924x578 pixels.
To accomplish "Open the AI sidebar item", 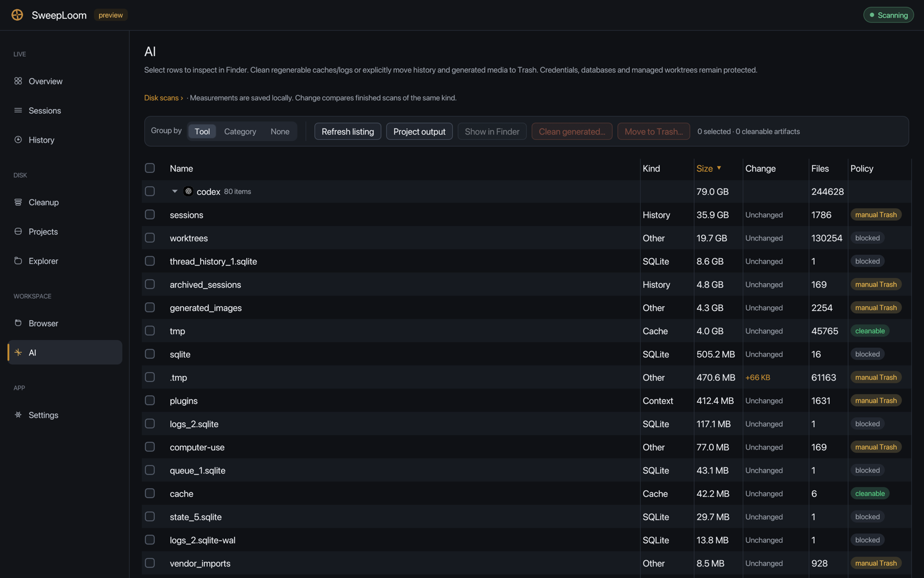I will pos(65,352).
